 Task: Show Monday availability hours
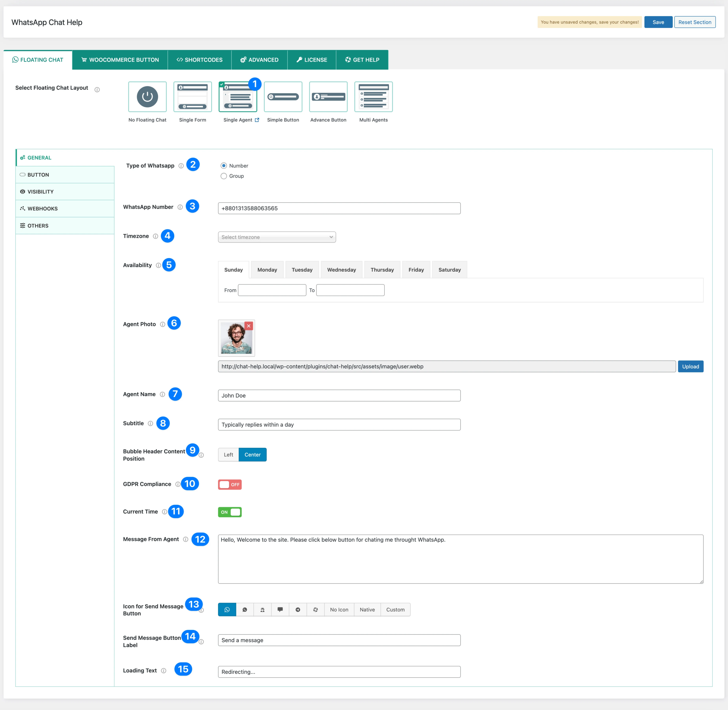(267, 270)
